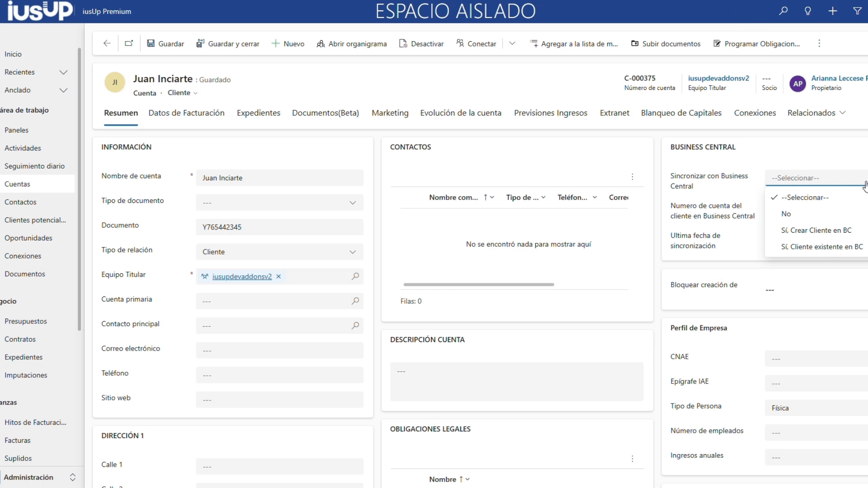Image resolution: width=868 pixels, height=488 pixels.
Task: Click the search magnifier icon in header
Action: point(783,11)
